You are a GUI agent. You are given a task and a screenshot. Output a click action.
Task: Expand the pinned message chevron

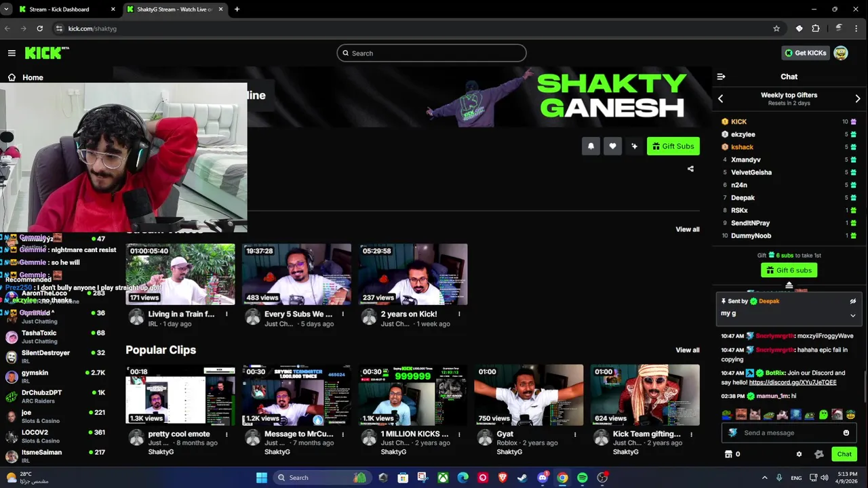tap(853, 315)
